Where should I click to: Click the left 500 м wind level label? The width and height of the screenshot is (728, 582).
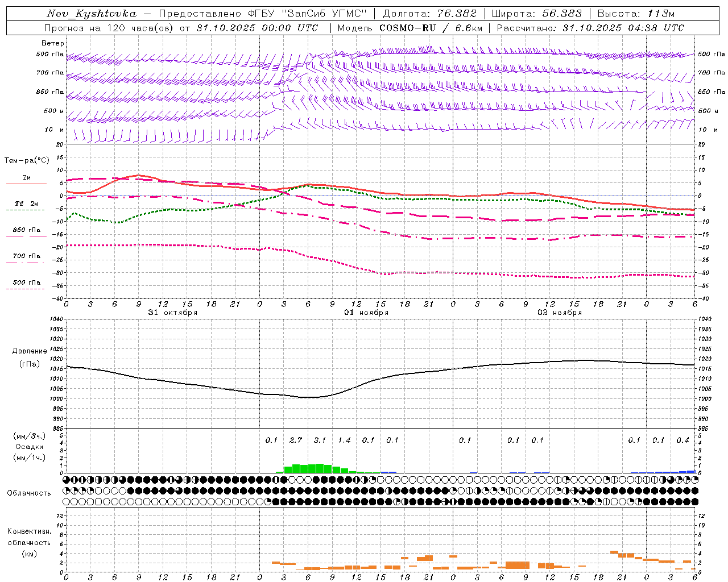54,111
